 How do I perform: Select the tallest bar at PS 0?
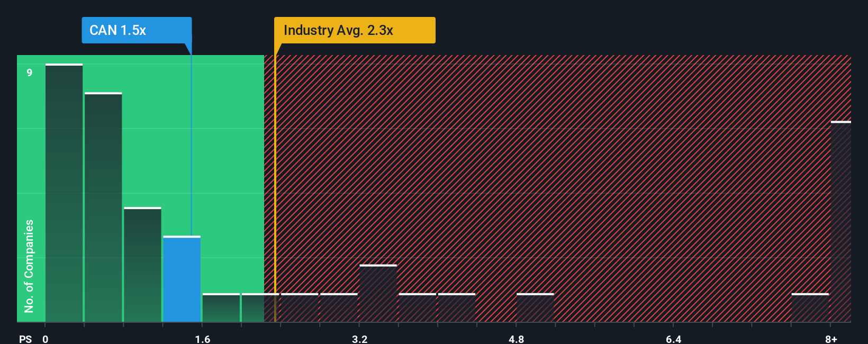[64, 193]
